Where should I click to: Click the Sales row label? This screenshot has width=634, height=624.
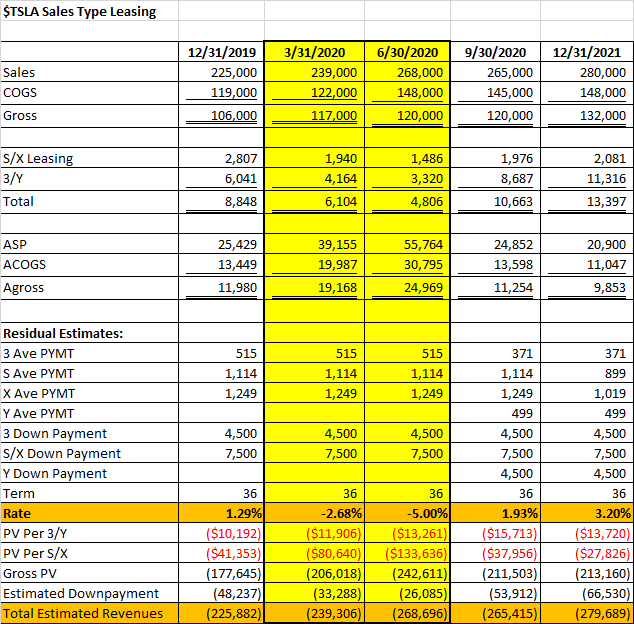click(x=19, y=72)
